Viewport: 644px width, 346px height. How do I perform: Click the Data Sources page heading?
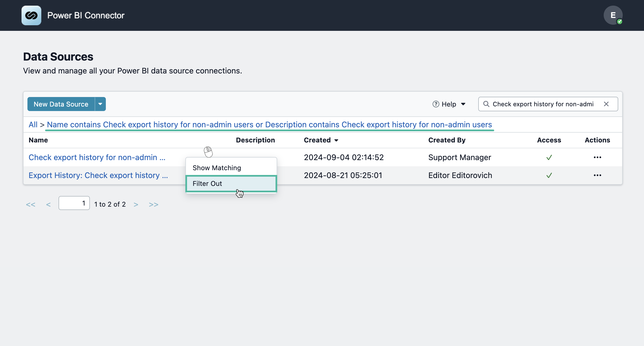58,57
